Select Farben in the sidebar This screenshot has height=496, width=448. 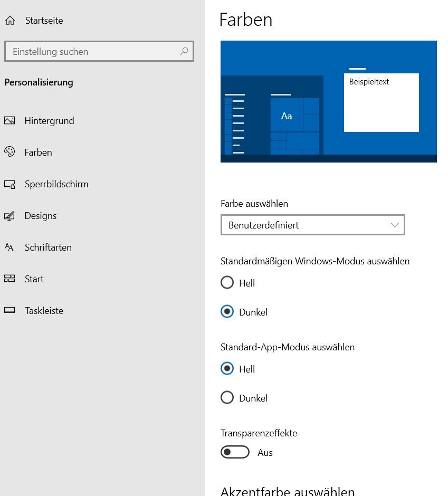pyautogui.click(x=39, y=152)
